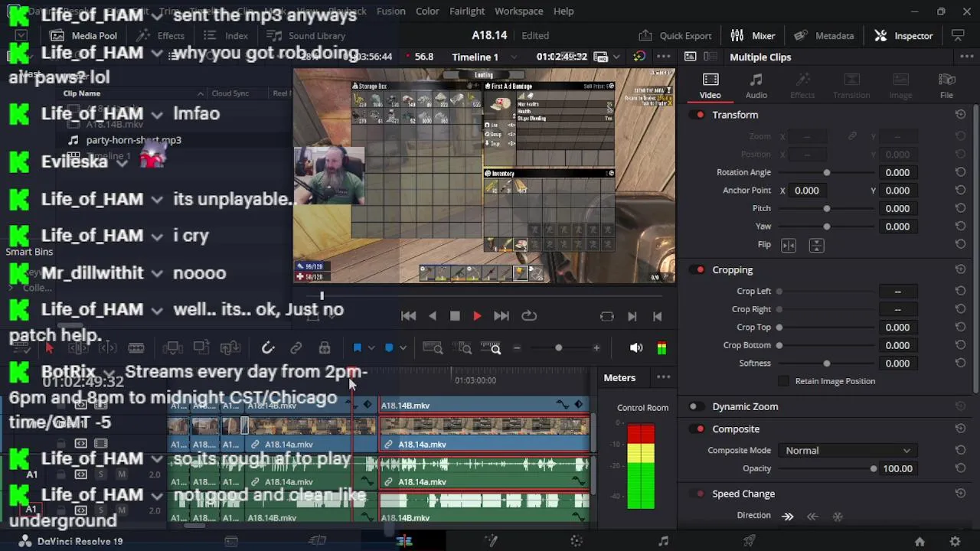Switch to the Inspector Audio tab

(x=756, y=86)
